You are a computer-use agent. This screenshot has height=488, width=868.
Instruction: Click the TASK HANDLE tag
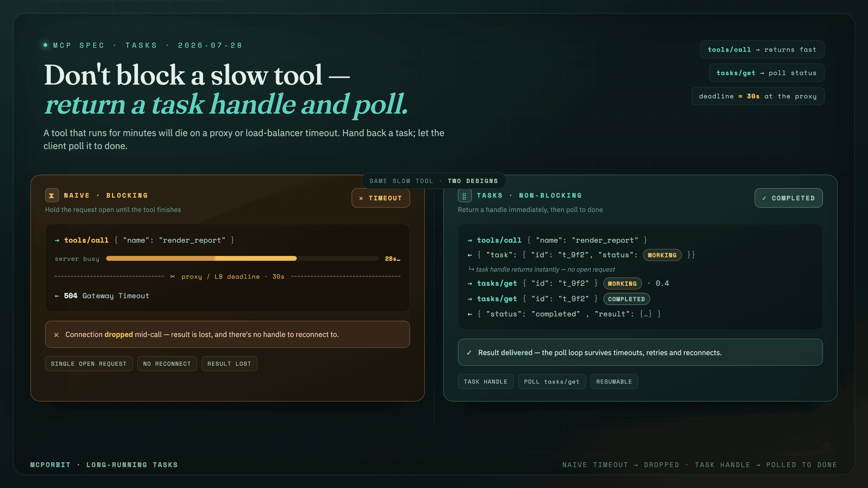(485, 381)
